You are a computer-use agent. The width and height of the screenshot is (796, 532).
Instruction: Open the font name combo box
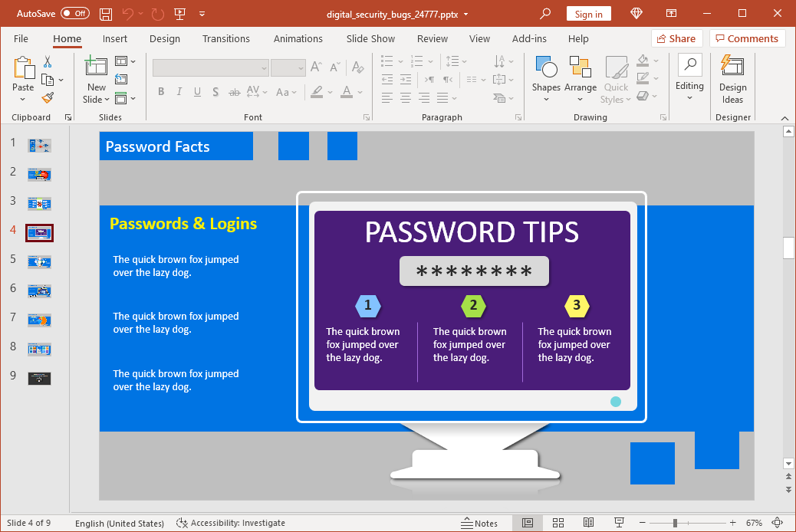[x=211, y=67]
